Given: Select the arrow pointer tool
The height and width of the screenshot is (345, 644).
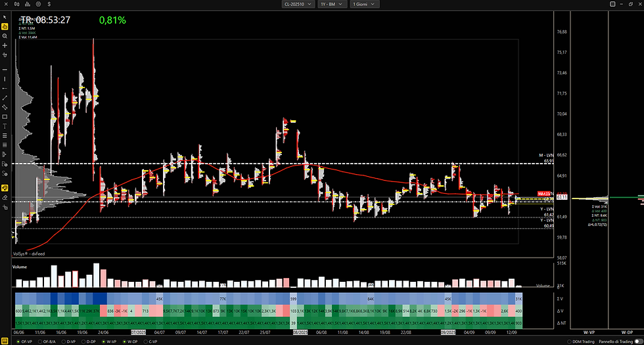Looking at the screenshot, I should (x=5, y=17).
